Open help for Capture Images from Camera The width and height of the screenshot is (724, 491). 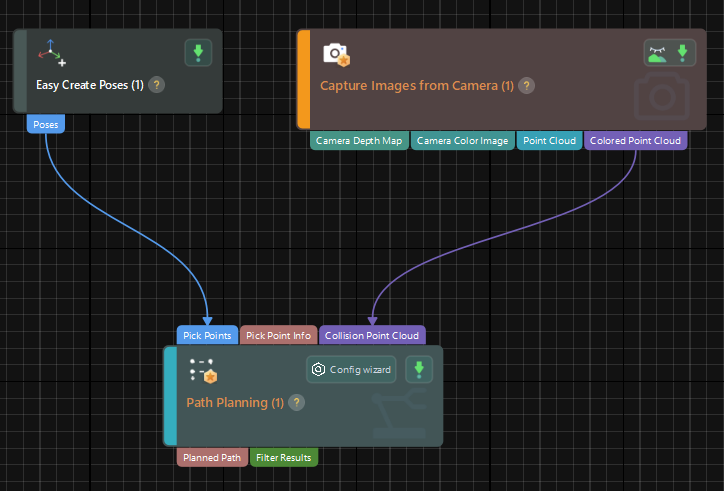click(x=527, y=85)
